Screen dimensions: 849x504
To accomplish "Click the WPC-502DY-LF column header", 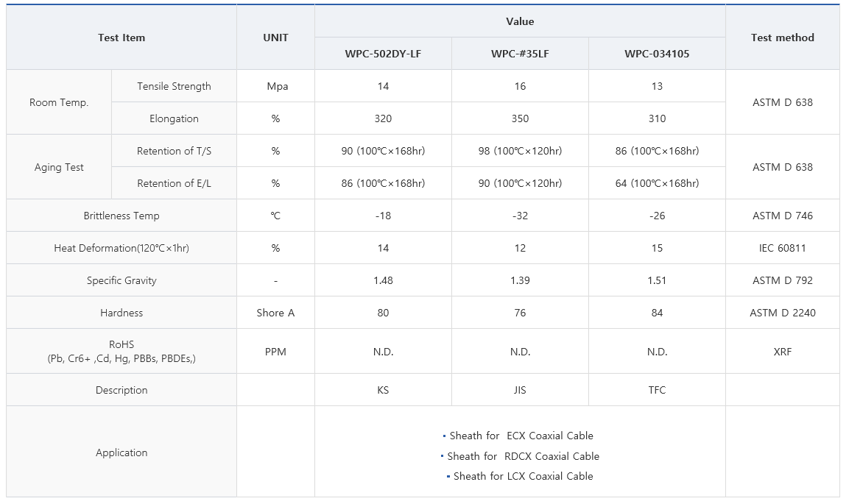I will pyautogui.click(x=383, y=54).
